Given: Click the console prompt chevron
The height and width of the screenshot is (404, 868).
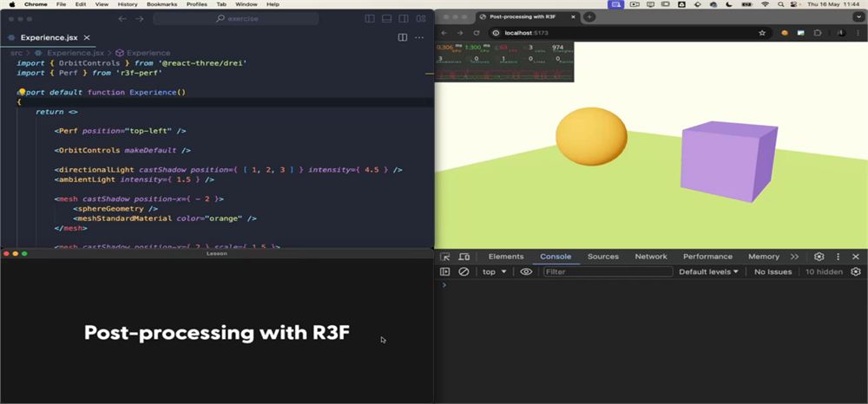Looking at the screenshot, I should click(444, 284).
